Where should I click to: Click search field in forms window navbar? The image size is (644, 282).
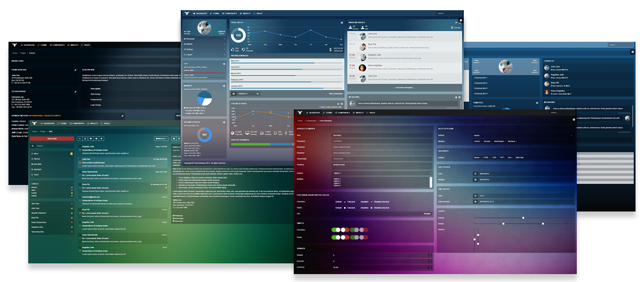click(563, 112)
